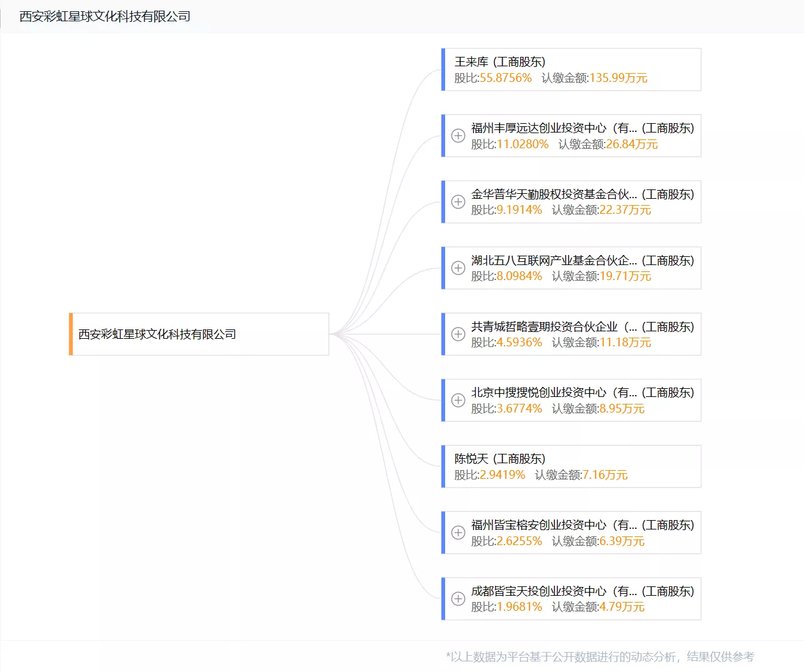Expand 共青城哲略壹期投资合伙企业 shareholder node
804x672 pixels.
click(x=458, y=334)
